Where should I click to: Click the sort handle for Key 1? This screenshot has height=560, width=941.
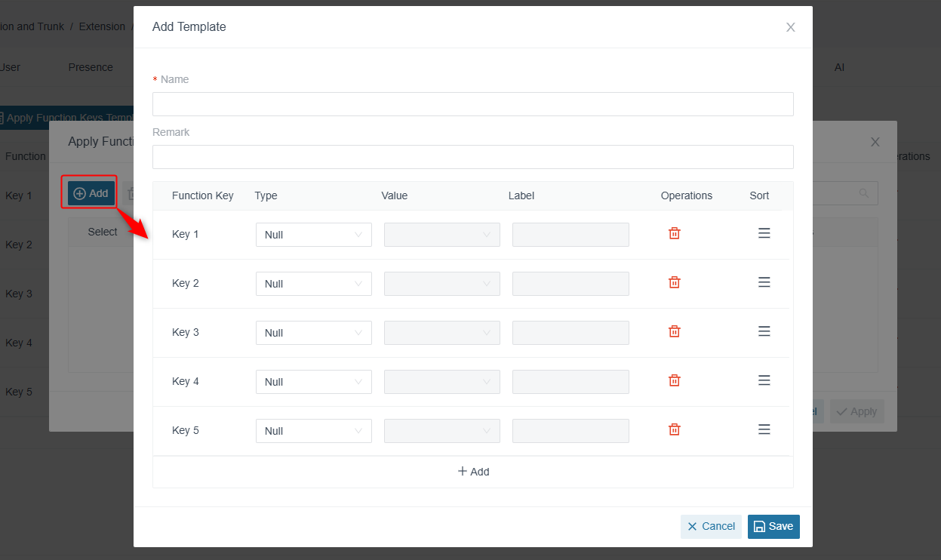(x=764, y=233)
